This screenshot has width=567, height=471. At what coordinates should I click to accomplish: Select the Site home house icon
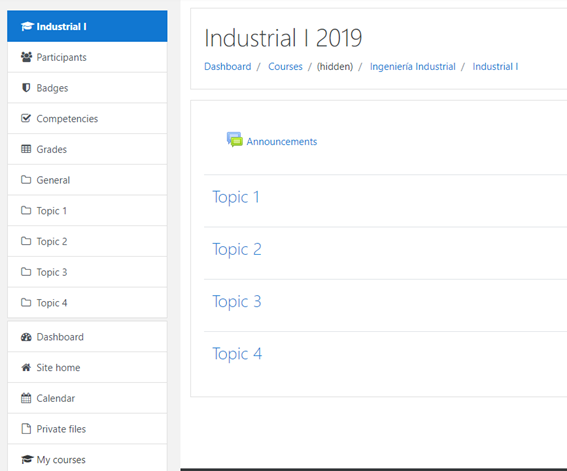26,368
